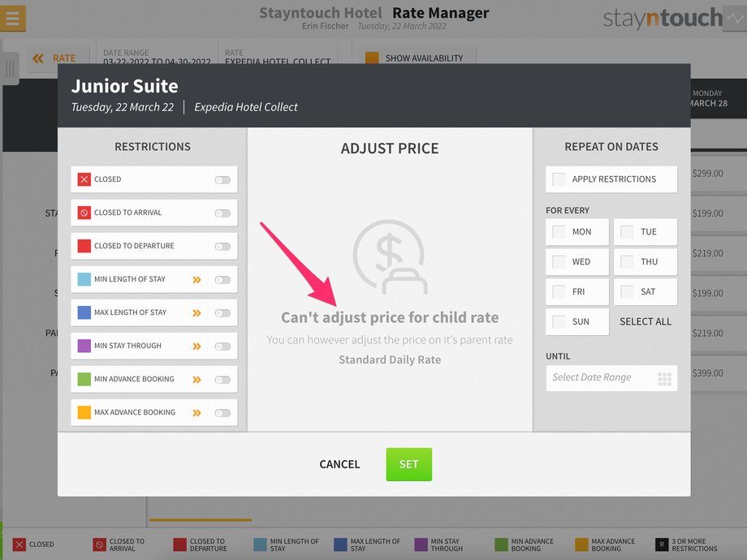This screenshot has width=747, height=560.
Task: Click the blue Max Length of Stay swatch
Action: (84, 312)
